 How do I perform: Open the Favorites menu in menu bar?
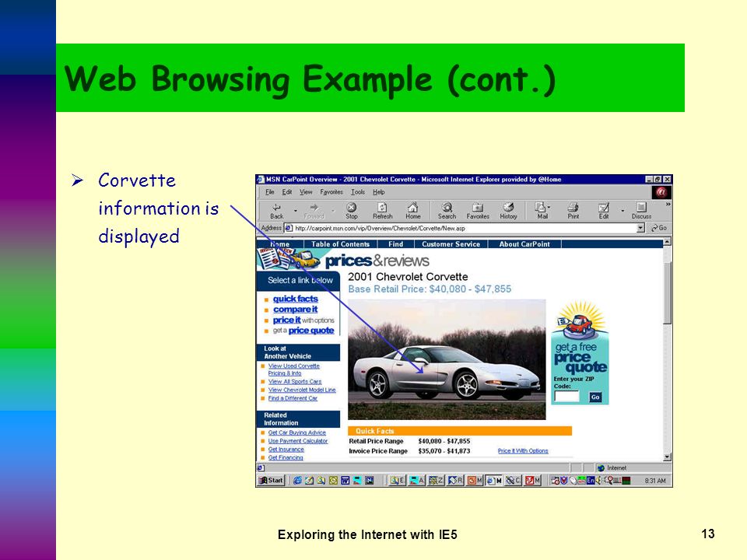coord(331,192)
